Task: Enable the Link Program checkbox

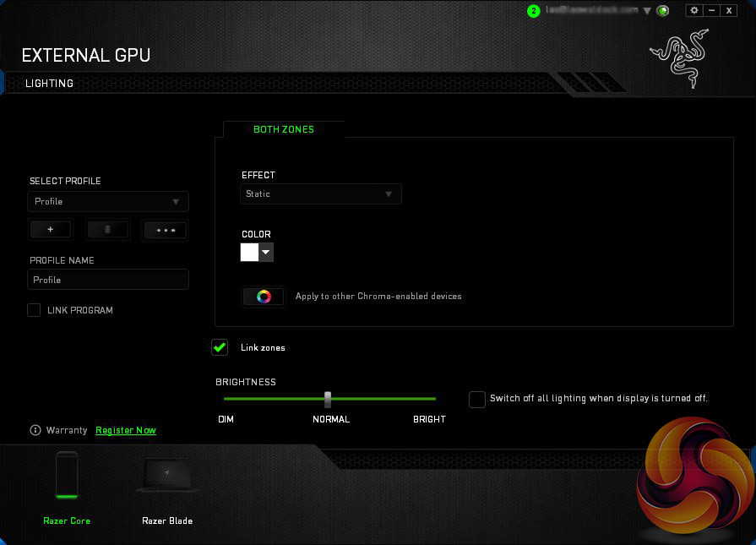Action: (34, 310)
